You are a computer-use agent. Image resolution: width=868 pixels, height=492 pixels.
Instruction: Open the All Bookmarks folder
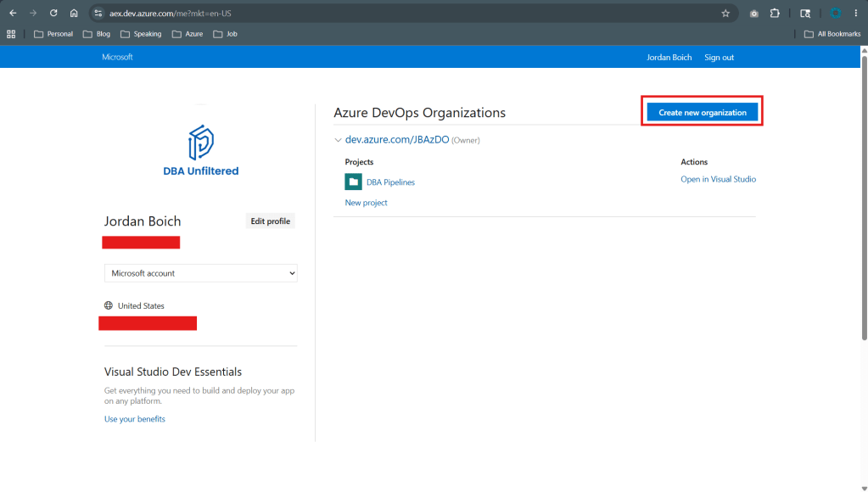click(x=832, y=34)
